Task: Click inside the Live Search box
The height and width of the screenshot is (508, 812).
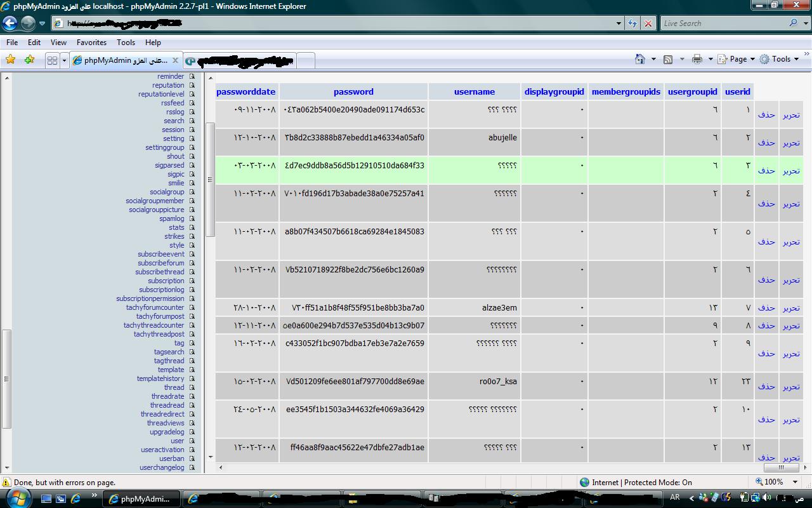Action: tap(723, 23)
